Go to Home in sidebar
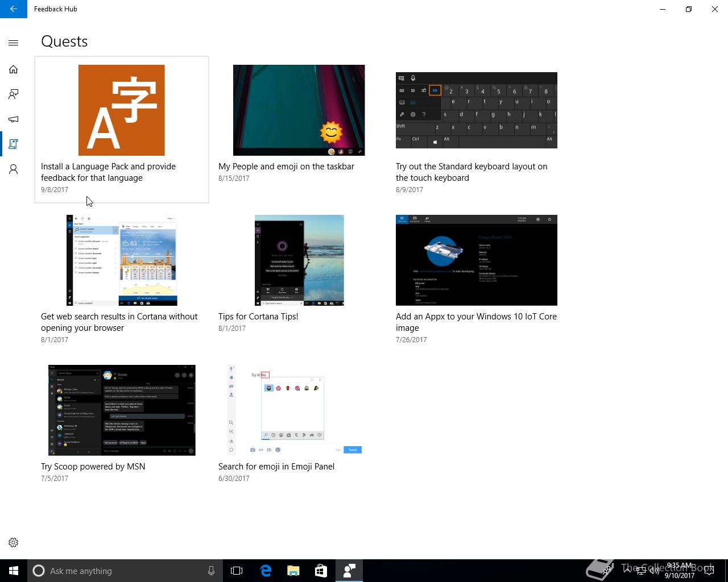 click(x=14, y=69)
